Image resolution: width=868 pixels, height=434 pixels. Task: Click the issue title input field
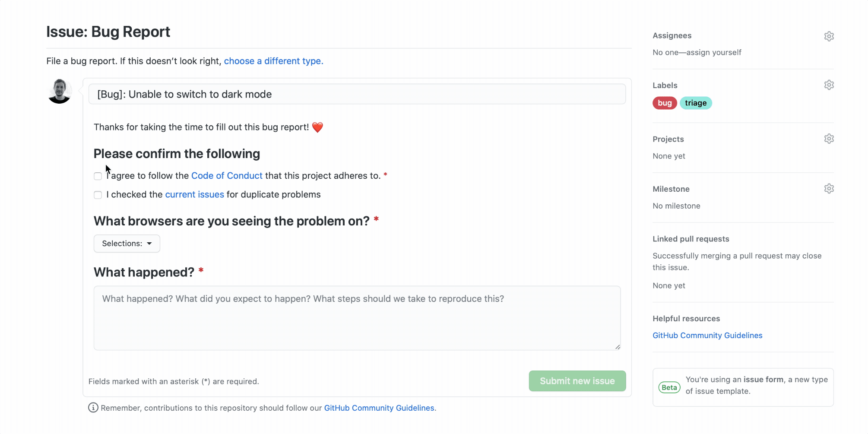(357, 94)
